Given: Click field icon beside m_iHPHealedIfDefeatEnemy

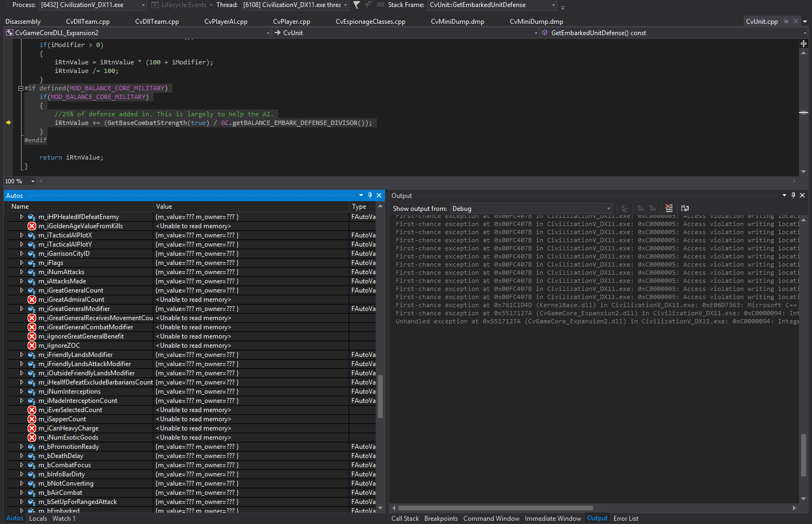Looking at the screenshot, I should point(32,217).
